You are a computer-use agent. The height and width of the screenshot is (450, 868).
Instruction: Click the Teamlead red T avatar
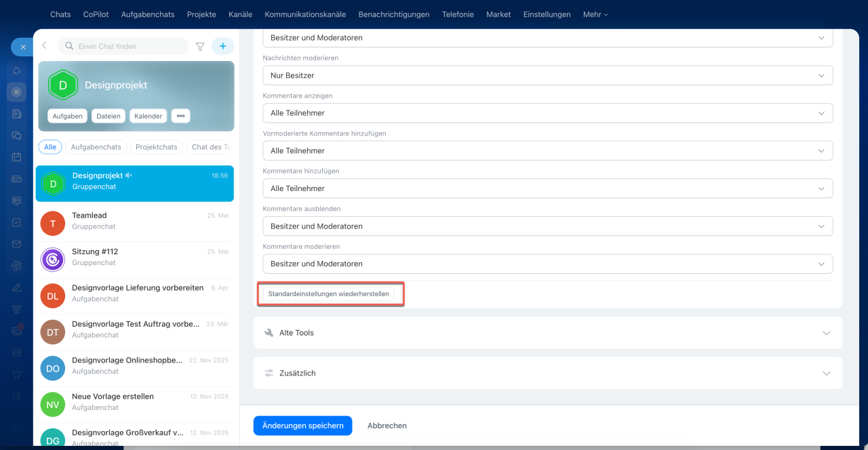point(53,224)
